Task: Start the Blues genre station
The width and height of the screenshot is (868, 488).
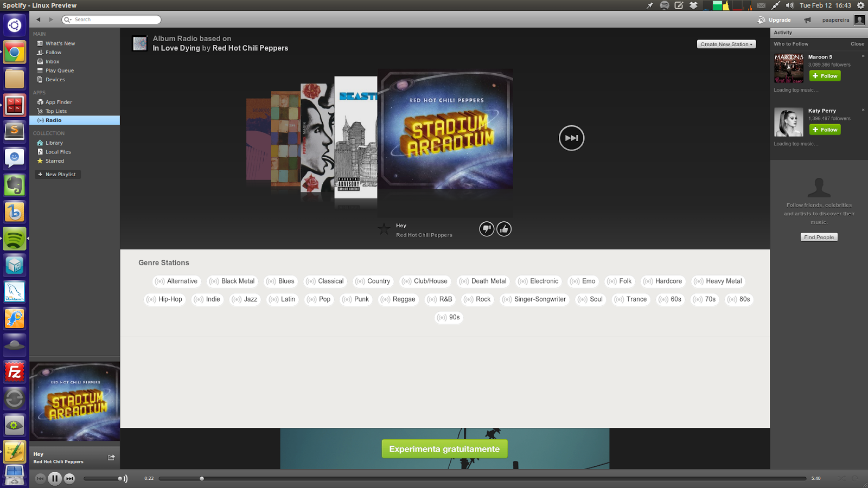Action: [280, 281]
